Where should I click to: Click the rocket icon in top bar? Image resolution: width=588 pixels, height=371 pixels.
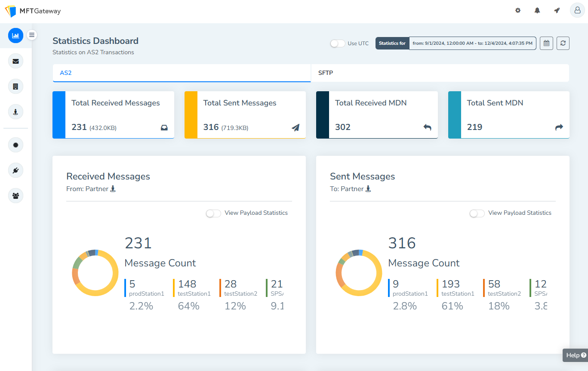[x=557, y=11]
